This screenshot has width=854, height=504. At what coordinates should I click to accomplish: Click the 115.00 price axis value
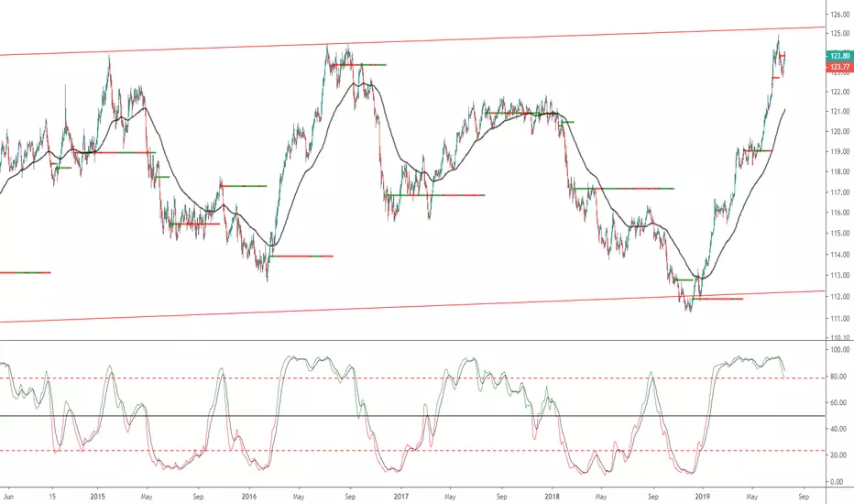[840, 233]
